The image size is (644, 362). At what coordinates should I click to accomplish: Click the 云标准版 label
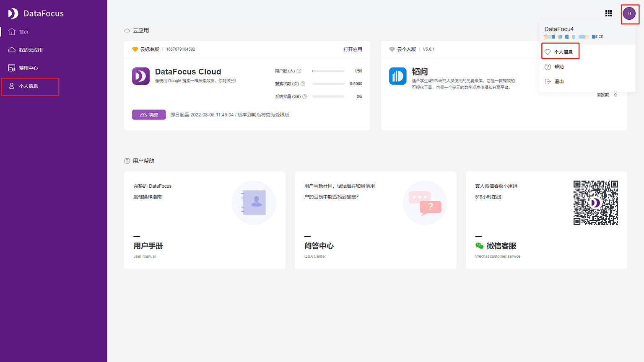tap(150, 49)
